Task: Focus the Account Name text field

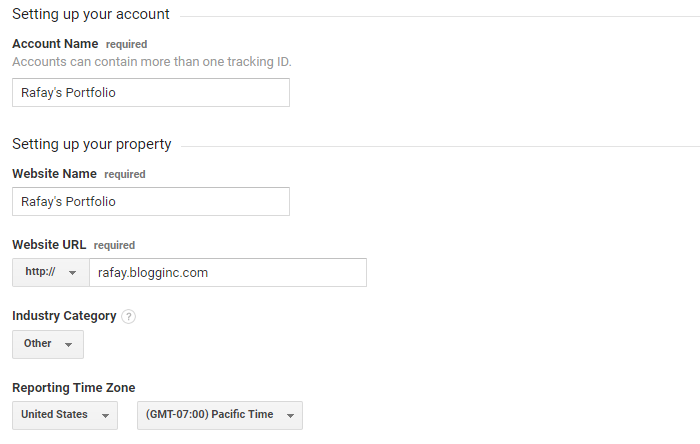Action: (151, 92)
